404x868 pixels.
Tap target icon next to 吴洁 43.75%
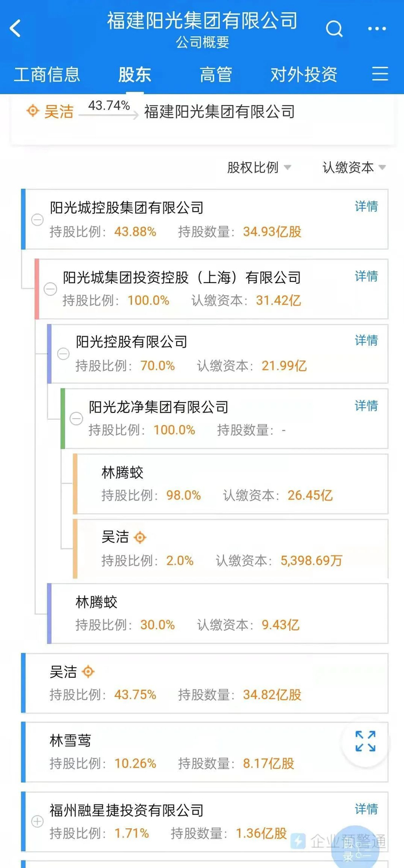[x=88, y=672]
